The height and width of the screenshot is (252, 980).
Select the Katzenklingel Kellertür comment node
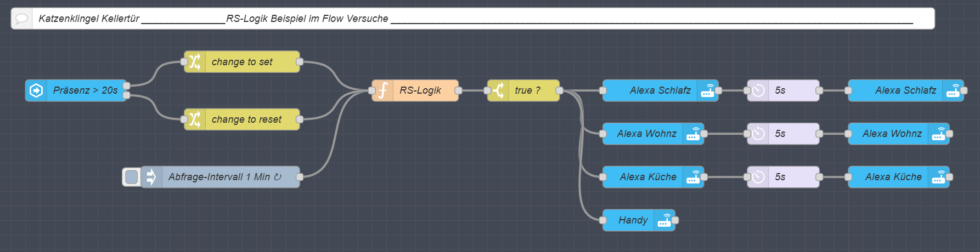[472, 19]
